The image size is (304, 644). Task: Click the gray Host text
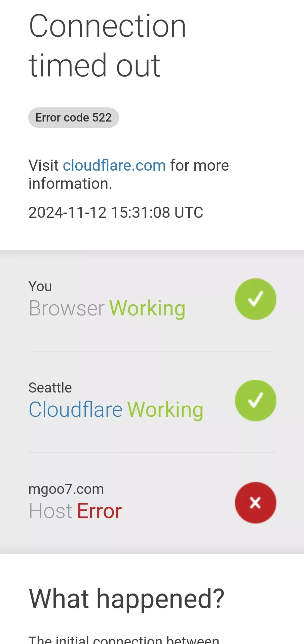50,511
